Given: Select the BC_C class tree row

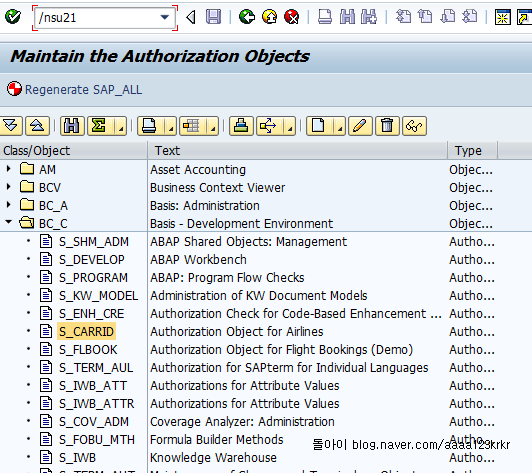Looking at the screenshot, I should click(53, 223).
